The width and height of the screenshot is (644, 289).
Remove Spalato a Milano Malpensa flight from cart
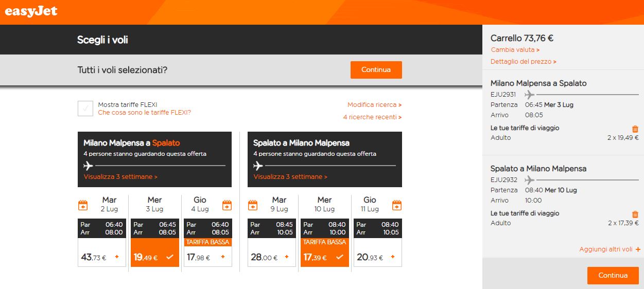635,214
